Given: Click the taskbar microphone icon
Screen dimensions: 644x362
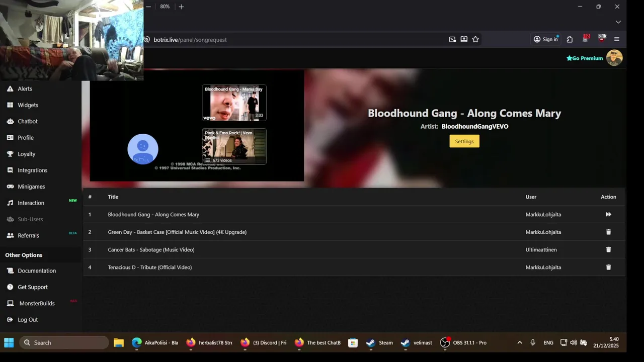Looking at the screenshot, I should [x=533, y=342].
